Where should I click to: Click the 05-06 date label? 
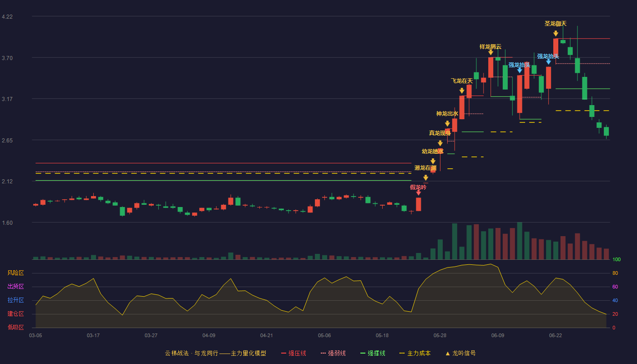(324, 335)
